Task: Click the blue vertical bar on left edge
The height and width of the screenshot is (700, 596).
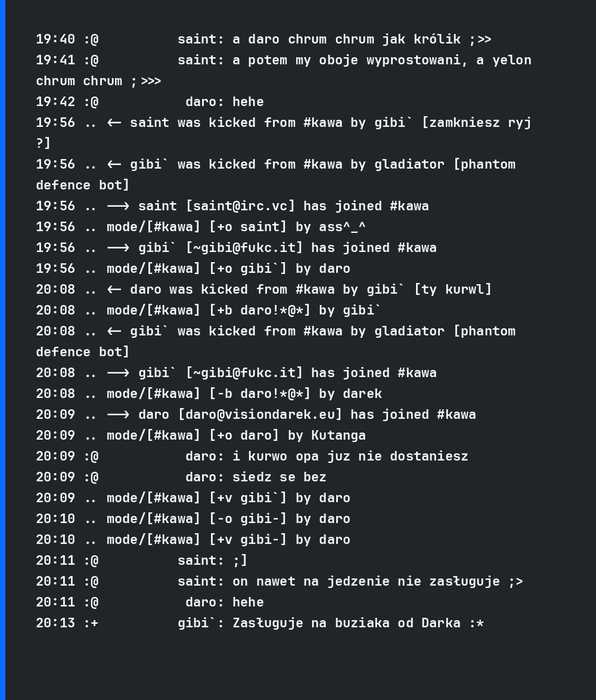Action: coord(2,350)
